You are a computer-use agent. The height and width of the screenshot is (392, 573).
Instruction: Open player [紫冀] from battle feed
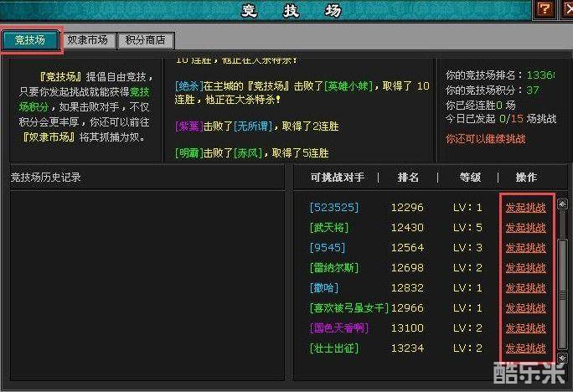[186, 126]
